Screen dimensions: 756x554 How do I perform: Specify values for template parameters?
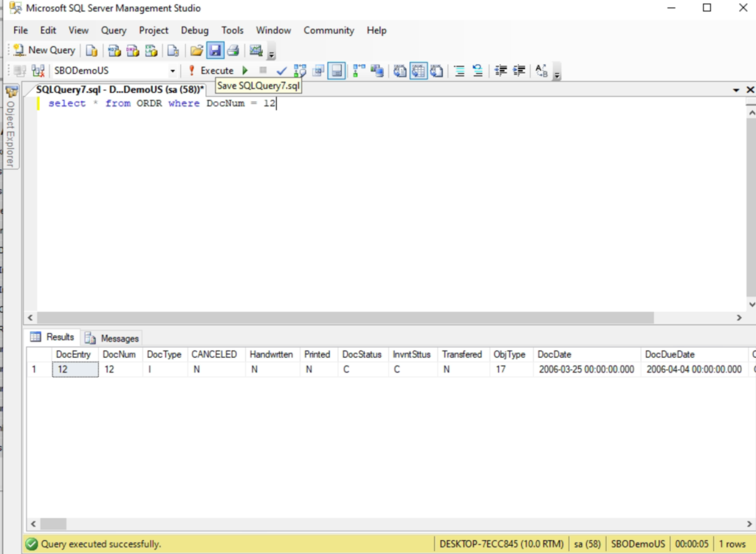(x=541, y=71)
